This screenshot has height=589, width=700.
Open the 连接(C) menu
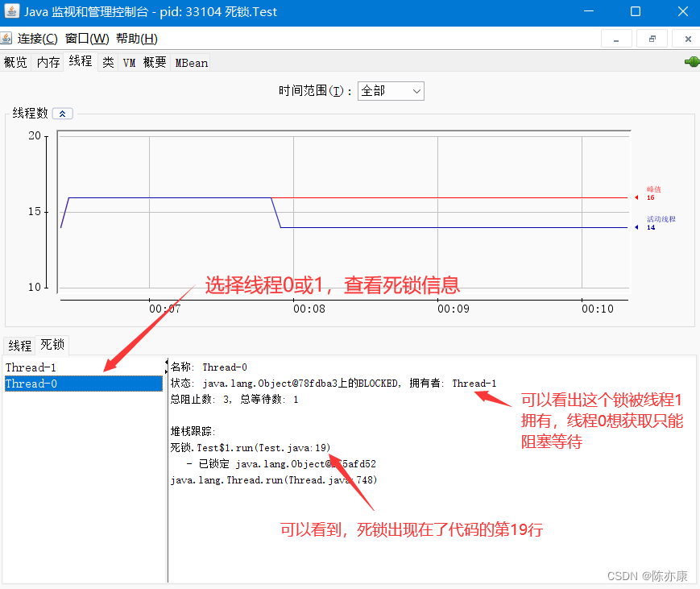coord(38,39)
